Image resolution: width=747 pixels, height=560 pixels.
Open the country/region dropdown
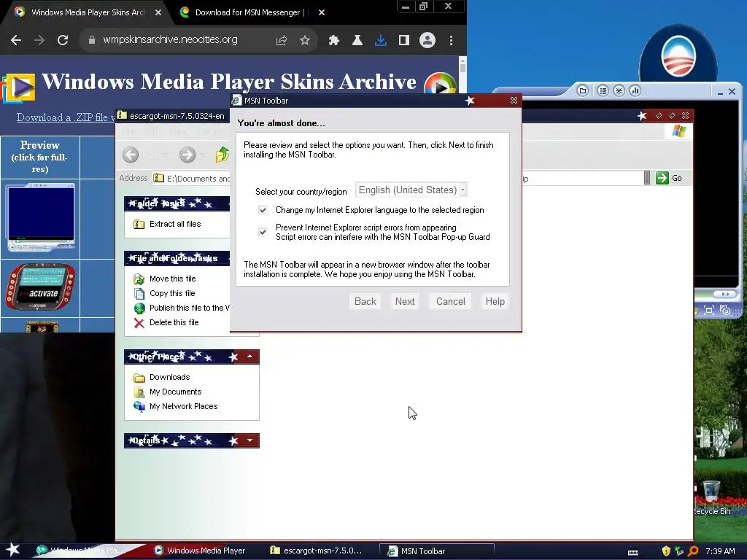(x=411, y=190)
